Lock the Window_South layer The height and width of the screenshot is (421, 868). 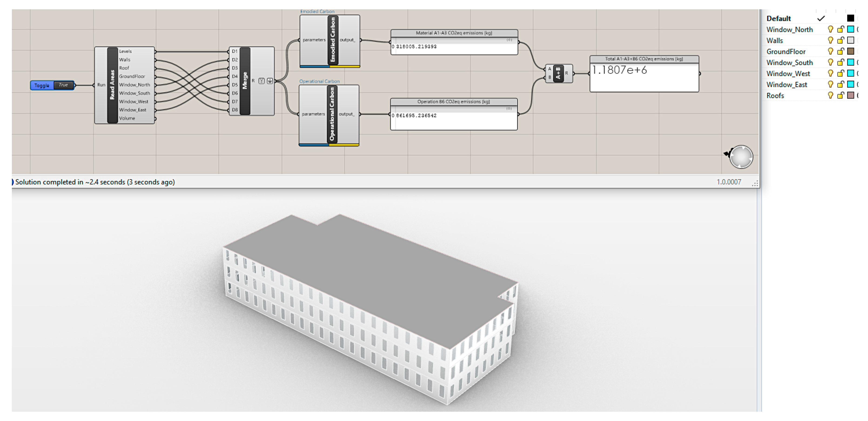840,63
